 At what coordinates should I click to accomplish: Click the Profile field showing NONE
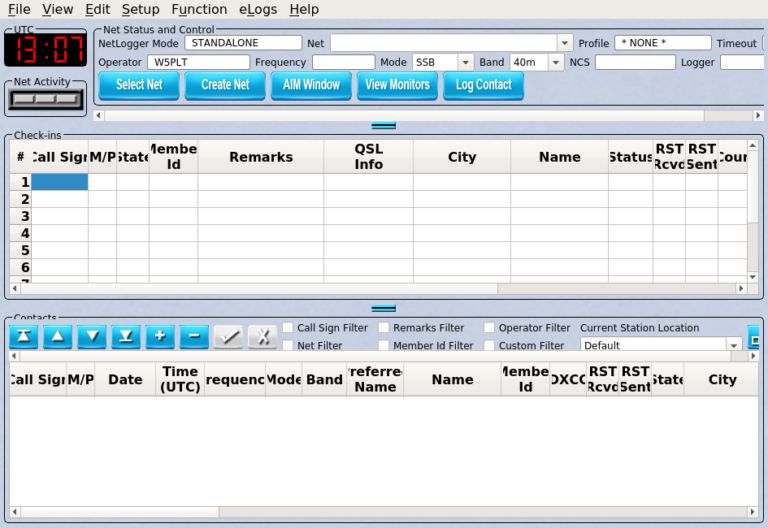coord(663,43)
